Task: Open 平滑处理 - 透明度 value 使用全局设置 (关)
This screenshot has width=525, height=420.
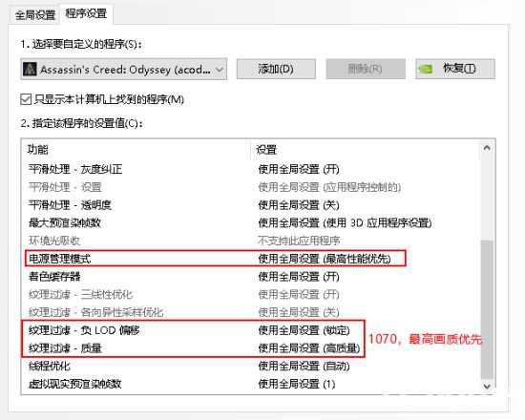Action: (299, 205)
